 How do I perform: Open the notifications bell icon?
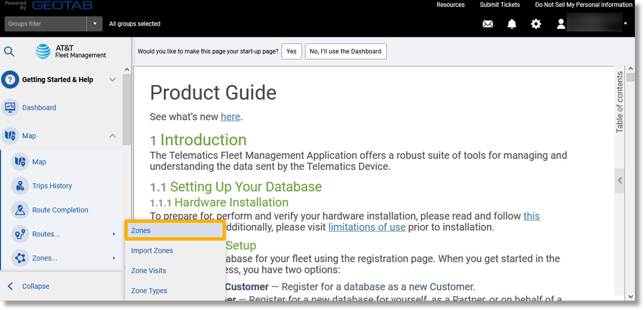[512, 24]
